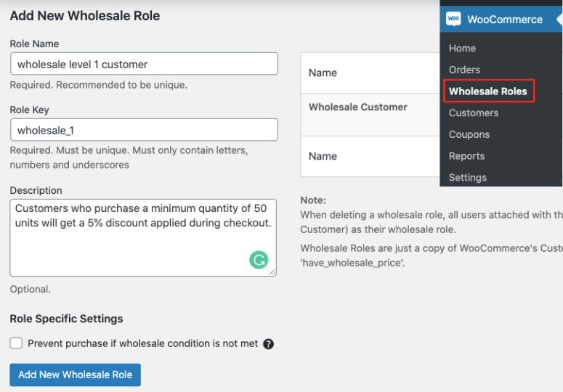Click inside the Description textarea
The image size is (563, 392).
(x=143, y=238)
